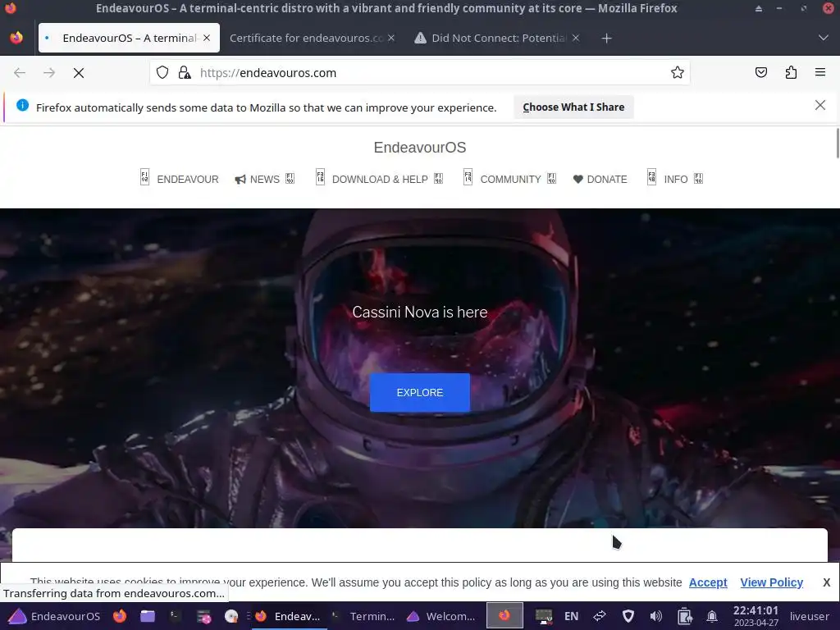840x630 pixels.
Task: Open the shield security tray icon
Action: 628,616
